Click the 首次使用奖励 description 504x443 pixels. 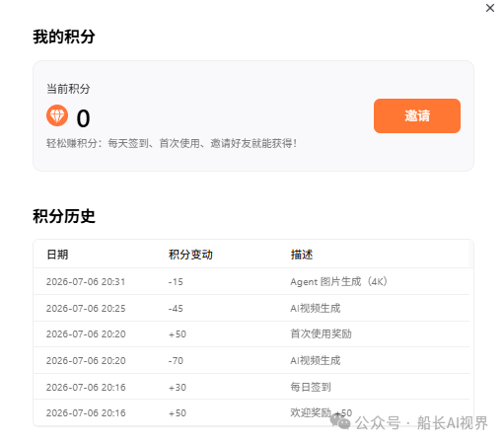point(321,334)
